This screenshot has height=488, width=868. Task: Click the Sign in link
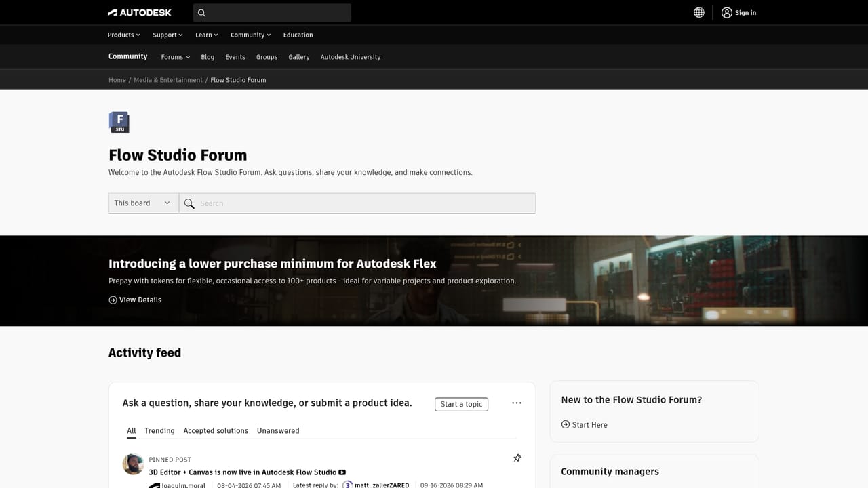point(746,12)
